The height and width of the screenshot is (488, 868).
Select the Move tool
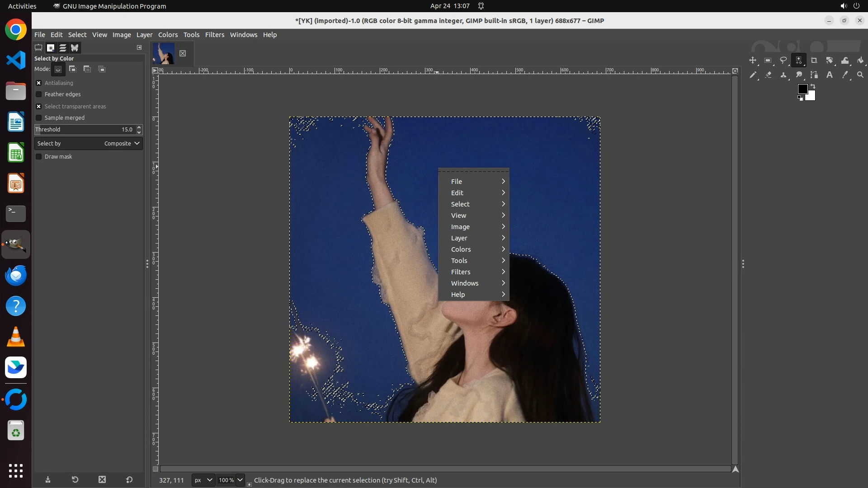[x=753, y=60]
